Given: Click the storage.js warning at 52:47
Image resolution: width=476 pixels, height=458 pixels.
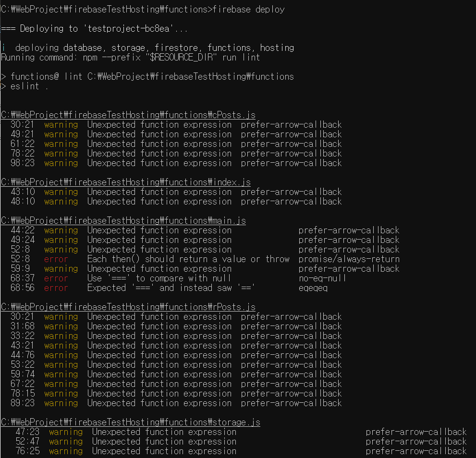Looking at the screenshot, I should point(241,442).
